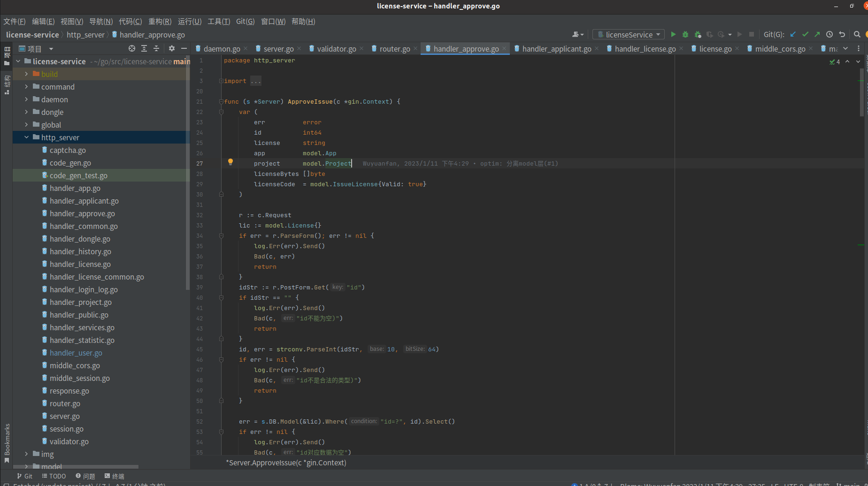Click project panel horizontal scrollbar
Image resolution: width=868 pixels, height=486 pixels.
pos(76,467)
